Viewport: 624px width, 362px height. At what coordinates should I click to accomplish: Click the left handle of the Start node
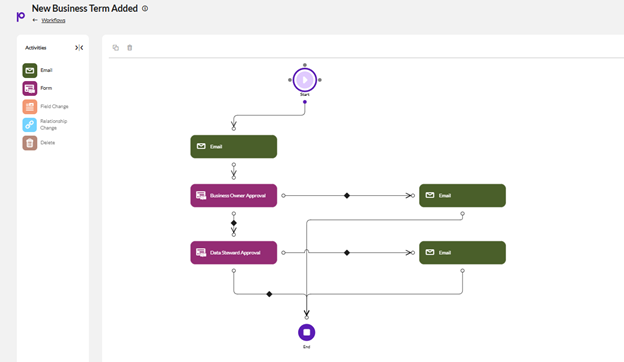click(290, 80)
